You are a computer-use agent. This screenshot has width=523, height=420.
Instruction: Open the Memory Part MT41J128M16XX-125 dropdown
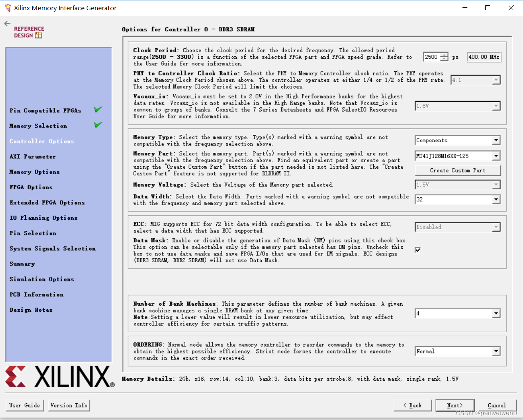[458, 156]
